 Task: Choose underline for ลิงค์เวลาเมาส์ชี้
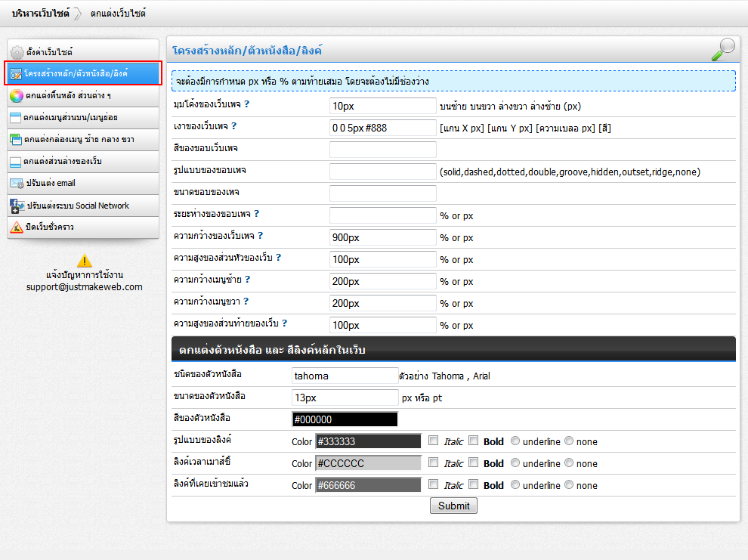[x=515, y=463]
